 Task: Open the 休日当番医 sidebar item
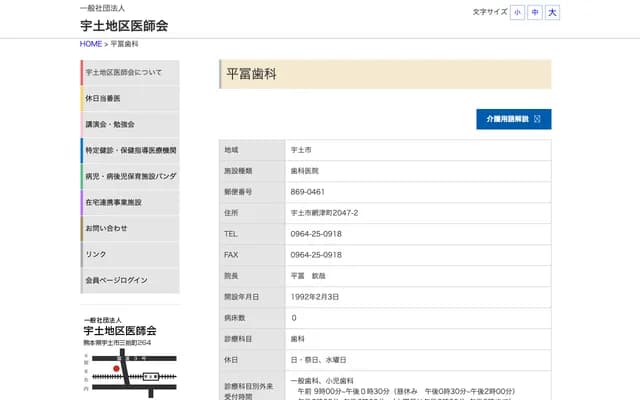(x=130, y=98)
